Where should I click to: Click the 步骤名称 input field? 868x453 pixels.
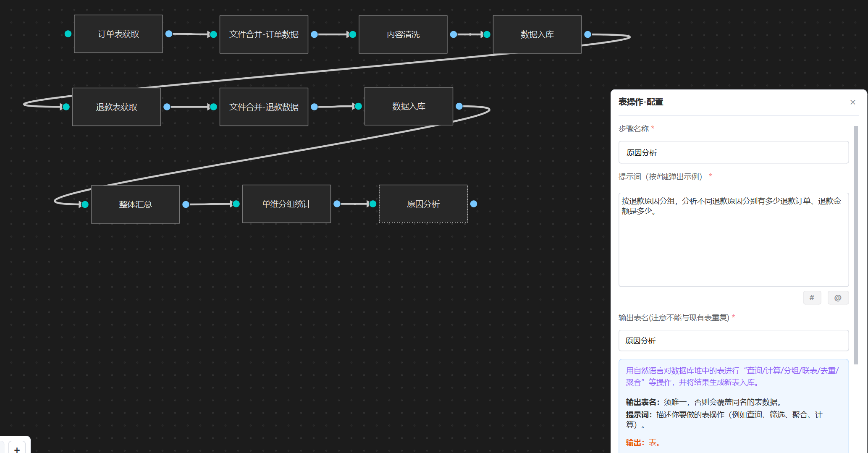pos(733,152)
